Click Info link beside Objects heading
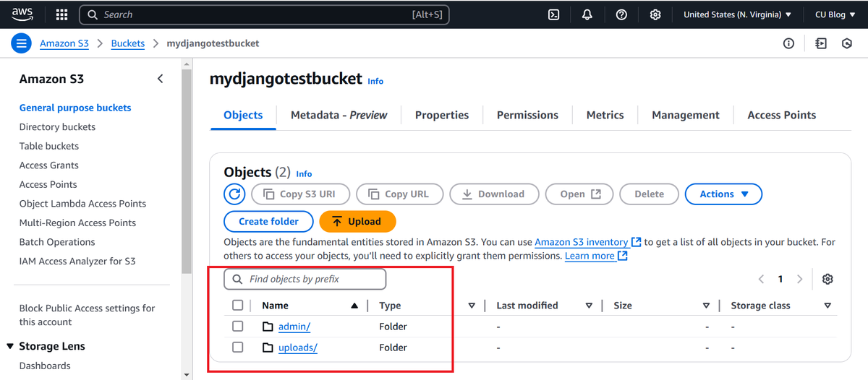The image size is (868, 380). point(304,174)
